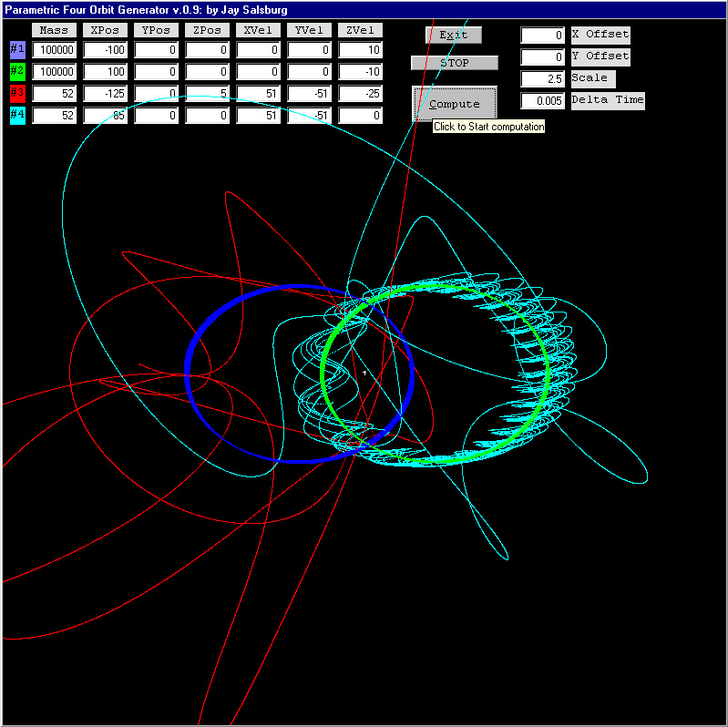Screen dimensions: 728x727
Task: Click the YPos field of body #1
Action: point(157,50)
